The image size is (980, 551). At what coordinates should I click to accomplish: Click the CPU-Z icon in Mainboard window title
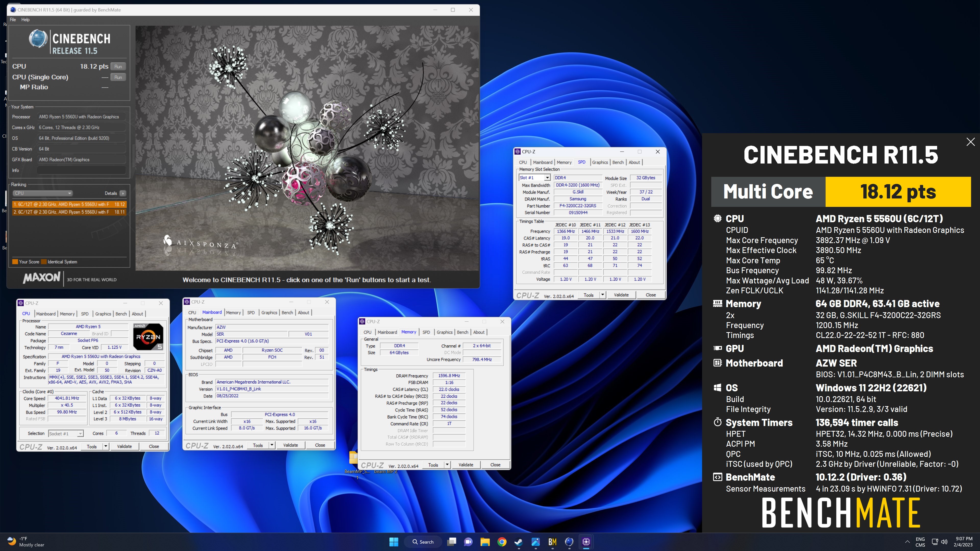click(187, 302)
